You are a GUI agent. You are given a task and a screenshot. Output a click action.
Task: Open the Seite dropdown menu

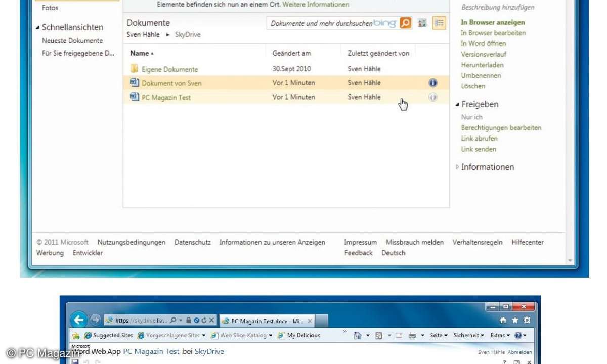click(438, 335)
